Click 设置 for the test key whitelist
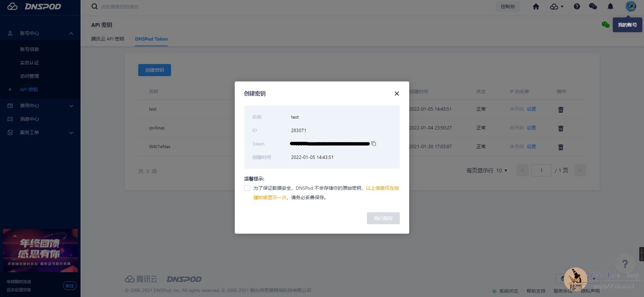644x297 pixels. pyautogui.click(x=531, y=109)
